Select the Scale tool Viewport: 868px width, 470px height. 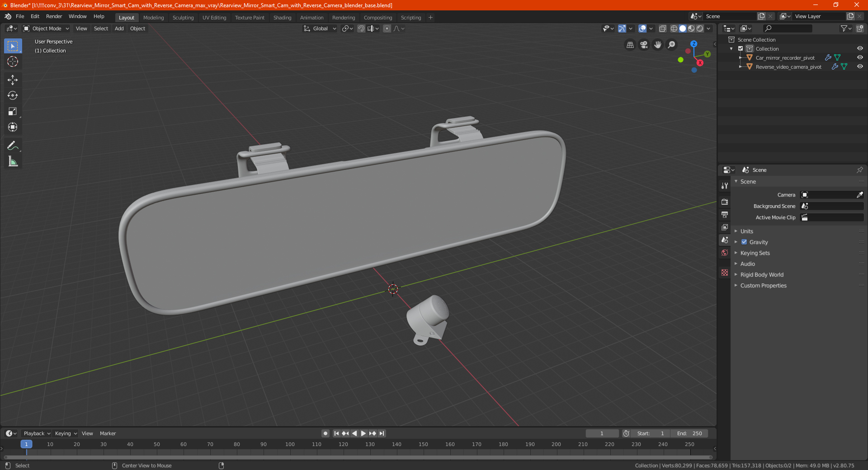tap(13, 112)
